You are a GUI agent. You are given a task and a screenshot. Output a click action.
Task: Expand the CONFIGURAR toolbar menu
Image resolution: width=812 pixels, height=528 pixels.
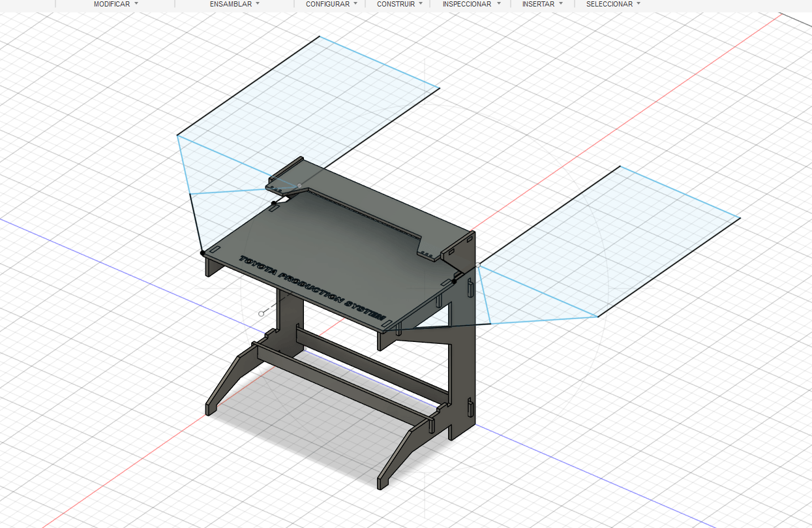click(x=331, y=4)
